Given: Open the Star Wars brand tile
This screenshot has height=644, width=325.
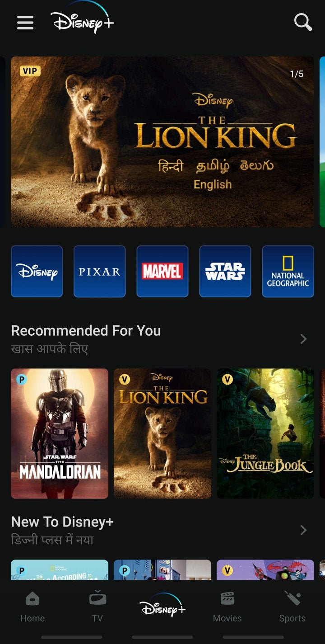Looking at the screenshot, I should 225,271.
